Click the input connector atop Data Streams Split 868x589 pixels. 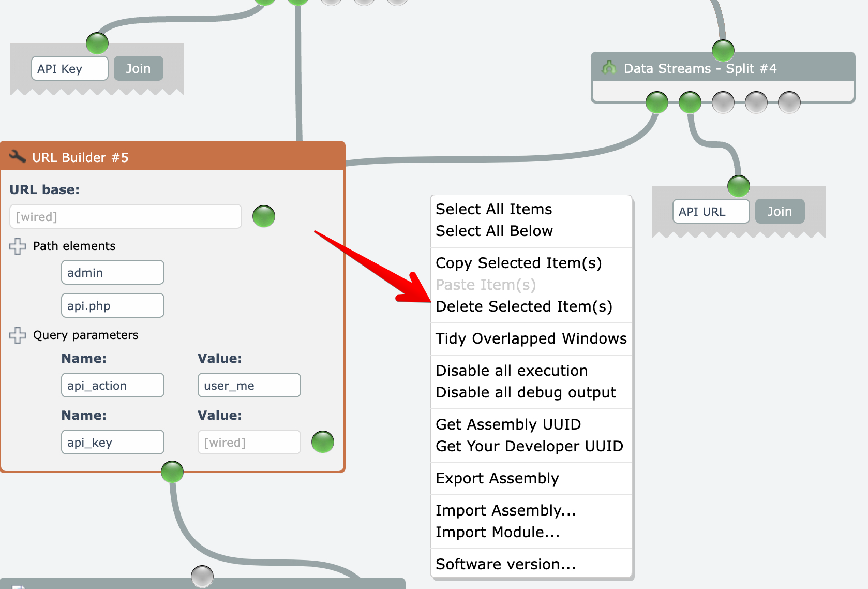coord(723,51)
